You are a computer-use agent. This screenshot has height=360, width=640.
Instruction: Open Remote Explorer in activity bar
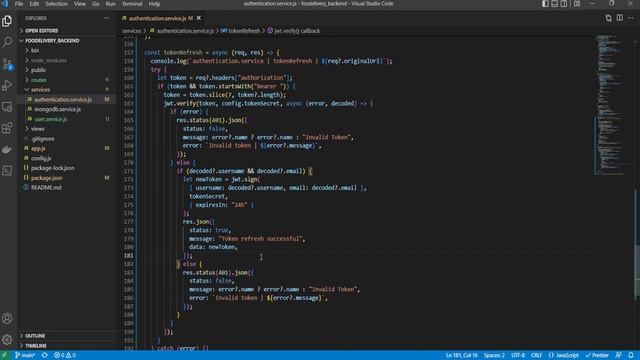[7, 107]
